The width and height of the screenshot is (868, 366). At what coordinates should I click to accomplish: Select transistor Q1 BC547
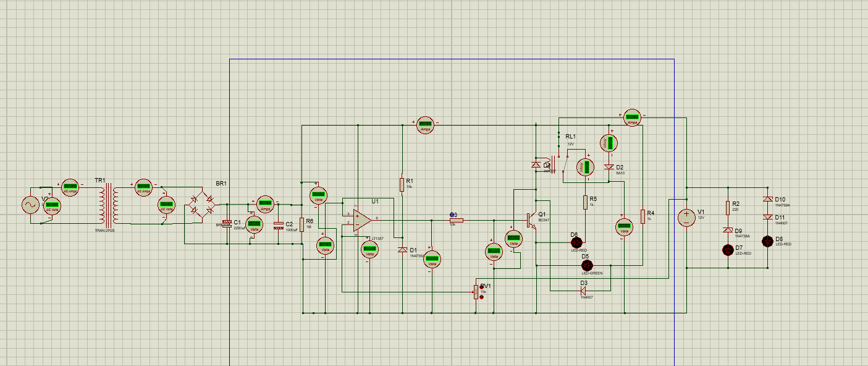pyautogui.click(x=531, y=219)
